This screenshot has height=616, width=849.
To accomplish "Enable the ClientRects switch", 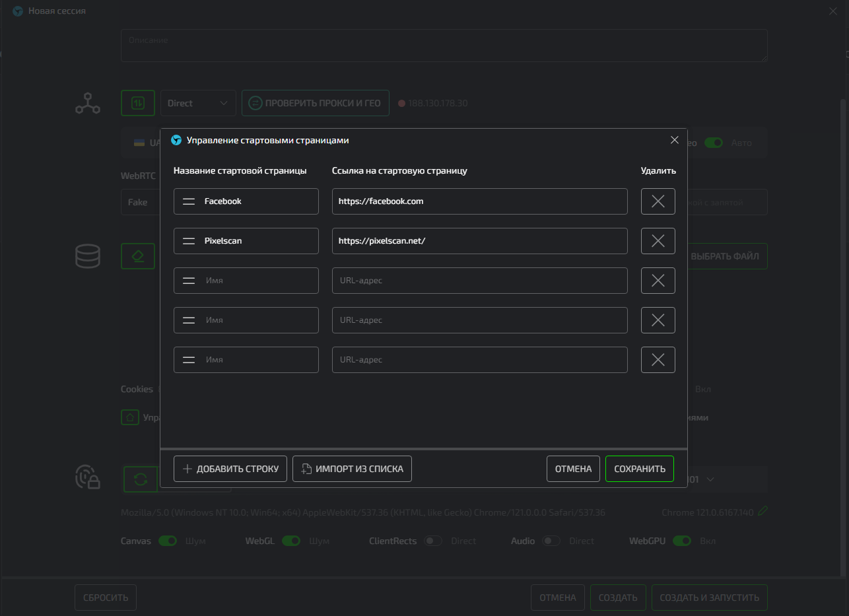I will pyautogui.click(x=433, y=541).
